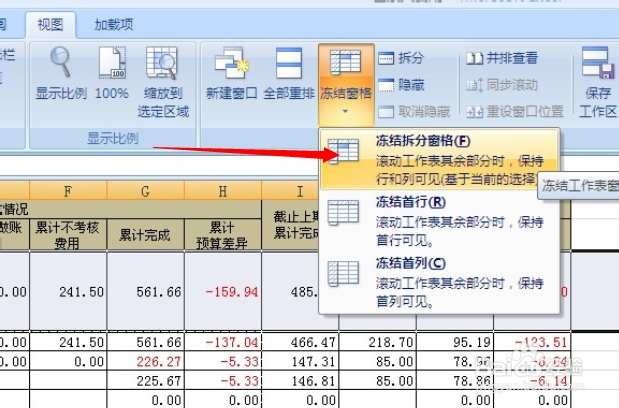Select 冻结拆分窗格(F) menu option
The height and width of the screenshot is (408, 619).
pos(439,160)
